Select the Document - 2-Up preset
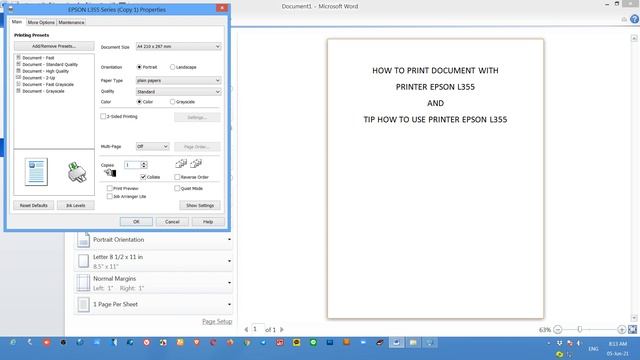Screen dimensions: 640x360 pyautogui.click(x=36, y=78)
